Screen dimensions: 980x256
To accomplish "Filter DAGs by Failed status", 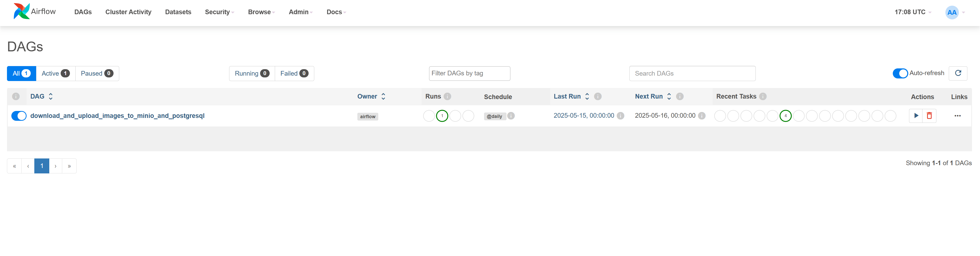I will pyautogui.click(x=294, y=73).
